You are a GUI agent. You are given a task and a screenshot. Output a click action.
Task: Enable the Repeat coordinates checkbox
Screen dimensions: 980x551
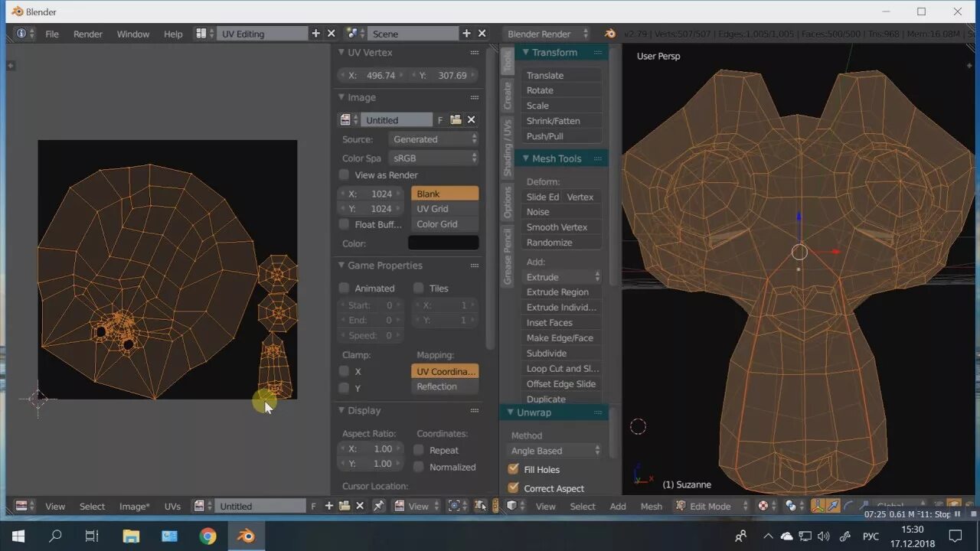click(x=419, y=450)
